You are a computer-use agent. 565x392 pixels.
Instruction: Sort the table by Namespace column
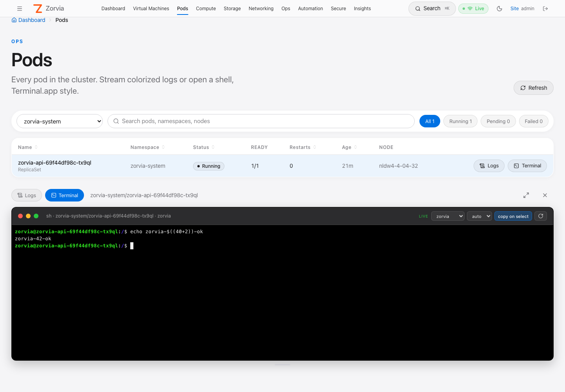click(x=148, y=147)
